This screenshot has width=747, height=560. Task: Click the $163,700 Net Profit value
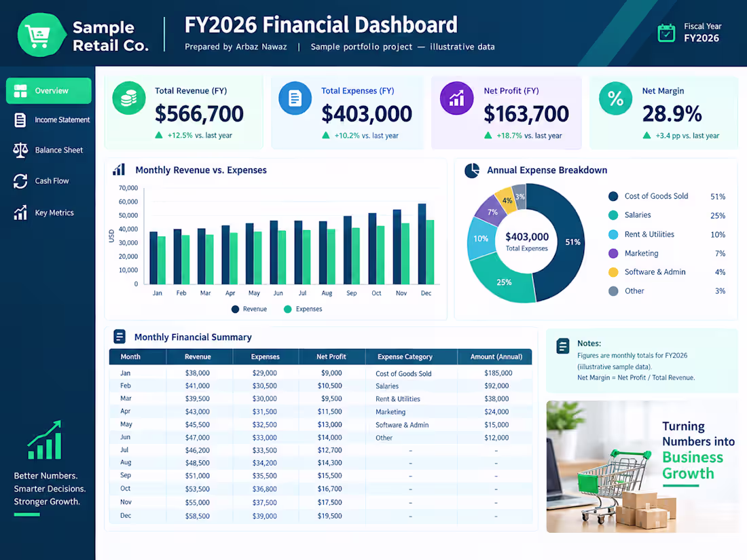pyautogui.click(x=526, y=114)
